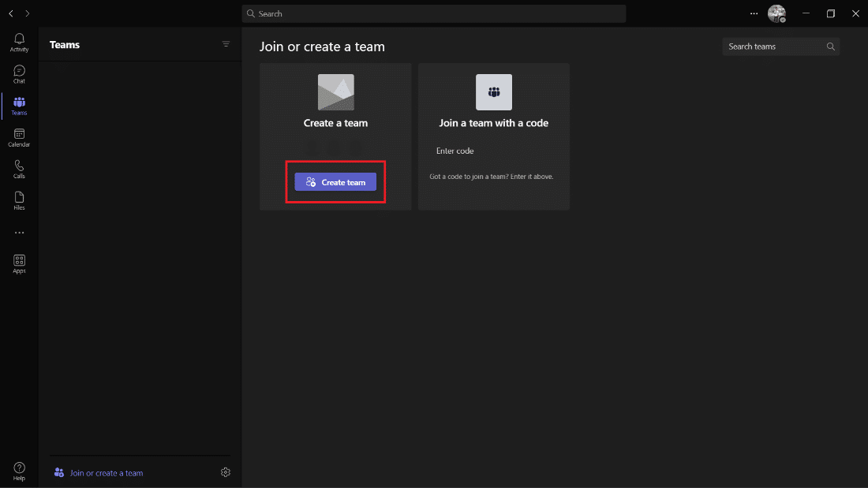Select the Join a team thumbnail image
The height and width of the screenshot is (488, 868).
coord(494,92)
